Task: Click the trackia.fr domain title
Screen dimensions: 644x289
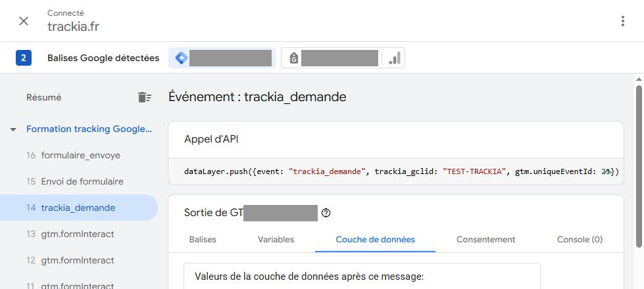Action: click(x=74, y=27)
